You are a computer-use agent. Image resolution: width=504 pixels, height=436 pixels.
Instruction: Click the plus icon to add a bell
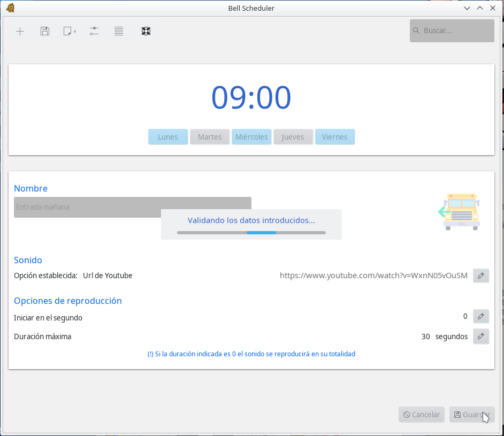coord(20,31)
